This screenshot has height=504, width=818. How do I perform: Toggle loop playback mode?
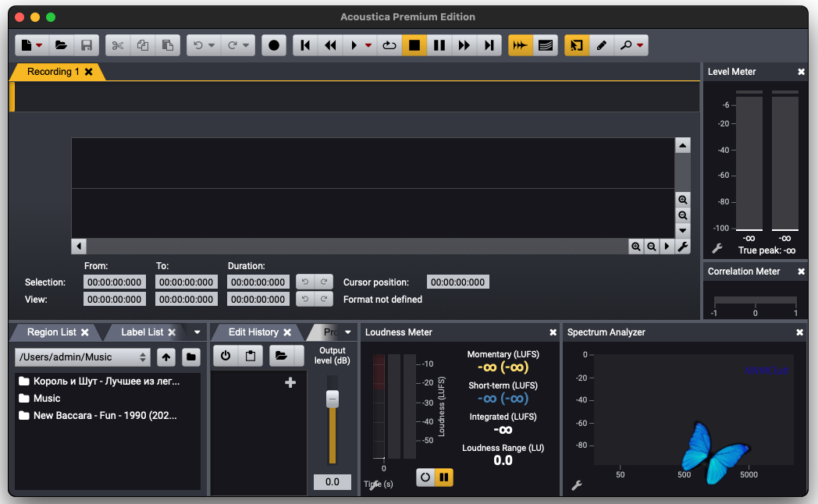[389, 45]
